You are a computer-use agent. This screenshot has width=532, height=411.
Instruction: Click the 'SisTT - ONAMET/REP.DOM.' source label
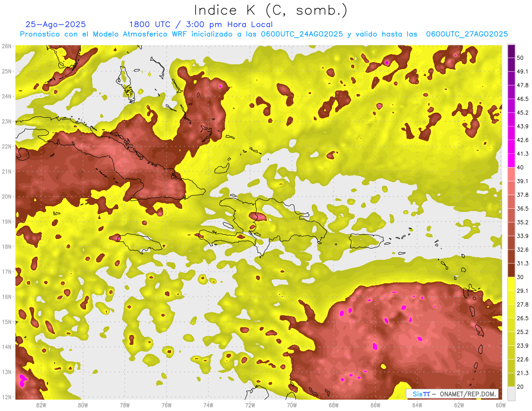(452, 394)
